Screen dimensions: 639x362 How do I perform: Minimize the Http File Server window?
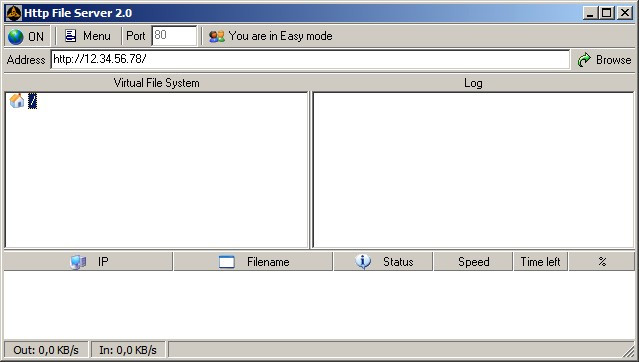point(590,13)
